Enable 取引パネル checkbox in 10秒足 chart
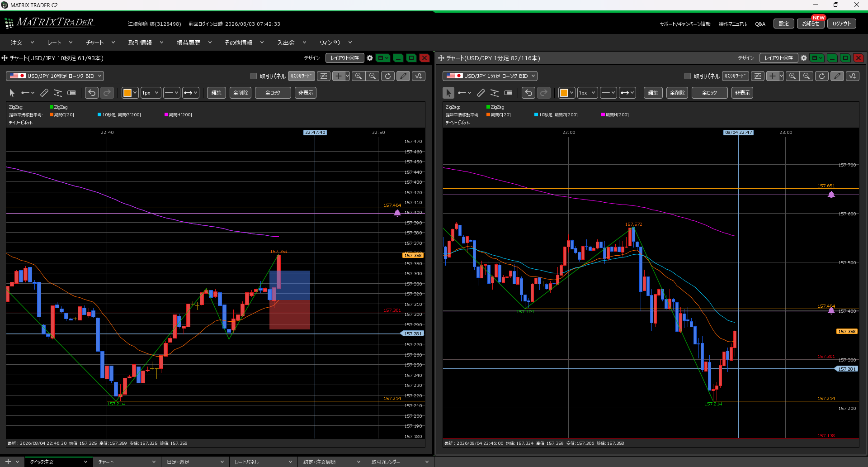Screen dimensions: 868x467 [x=254, y=76]
